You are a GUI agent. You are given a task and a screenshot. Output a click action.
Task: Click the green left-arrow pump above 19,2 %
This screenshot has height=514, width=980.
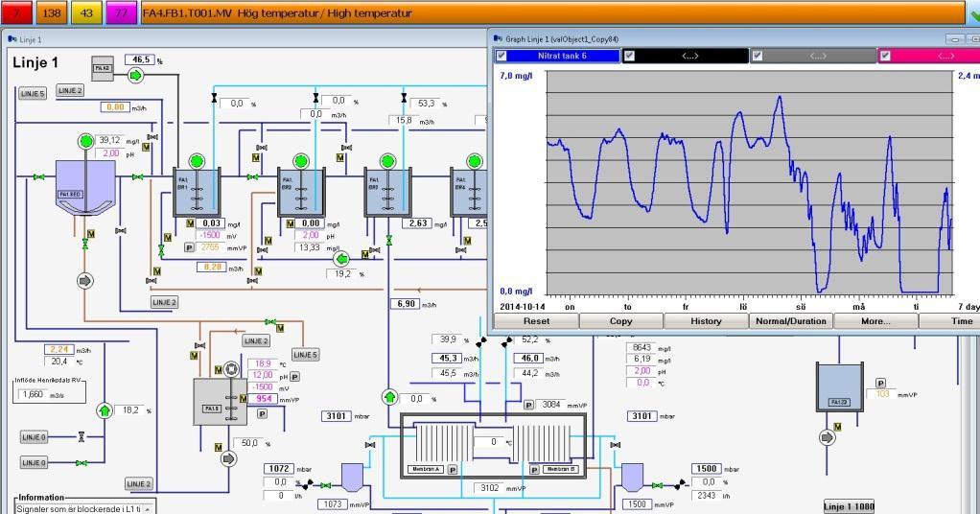pyautogui.click(x=341, y=258)
